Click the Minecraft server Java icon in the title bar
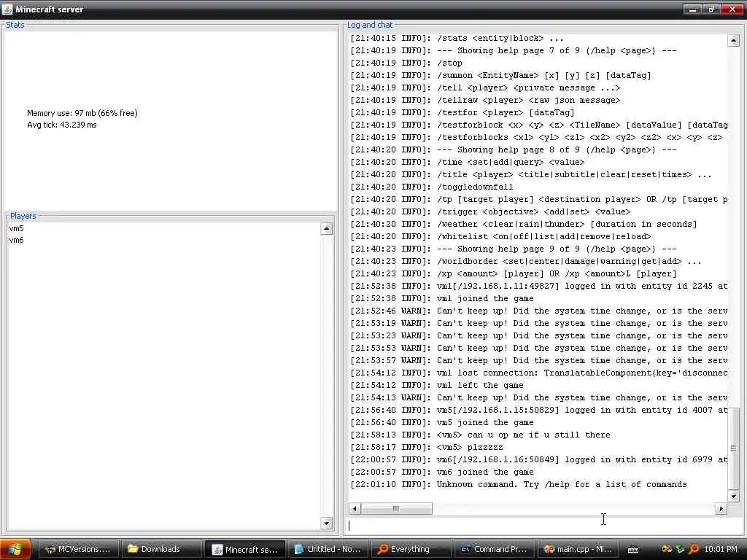Screen dimensions: 747x560 [x=7, y=9]
